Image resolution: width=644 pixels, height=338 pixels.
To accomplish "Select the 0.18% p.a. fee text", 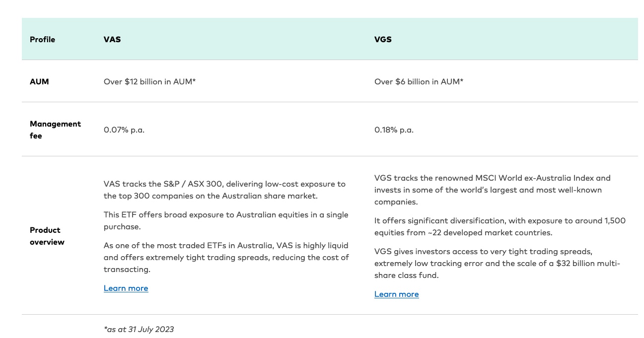I will pos(394,130).
